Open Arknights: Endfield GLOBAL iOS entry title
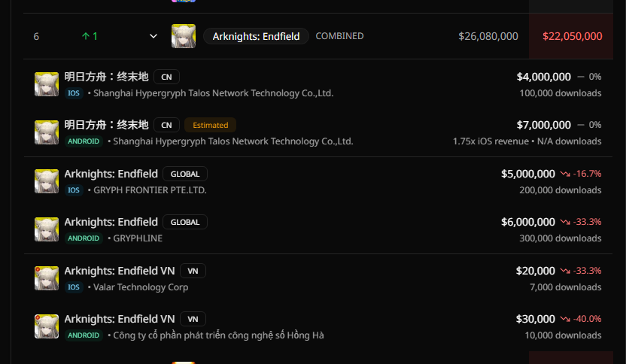 pyautogui.click(x=111, y=174)
